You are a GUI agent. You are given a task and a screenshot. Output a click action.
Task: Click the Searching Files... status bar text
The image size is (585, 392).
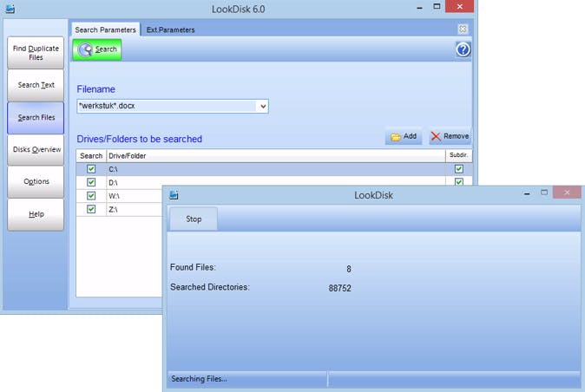point(199,379)
